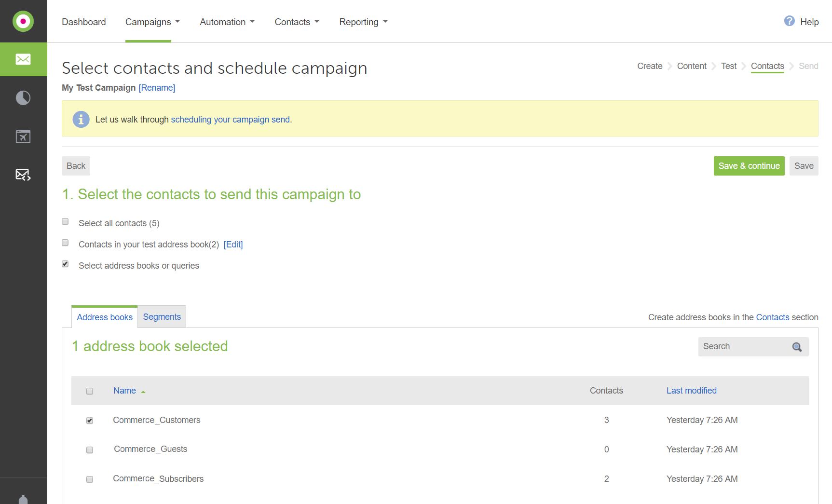
Task: Switch to the Segments tab
Action: (x=162, y=317)
